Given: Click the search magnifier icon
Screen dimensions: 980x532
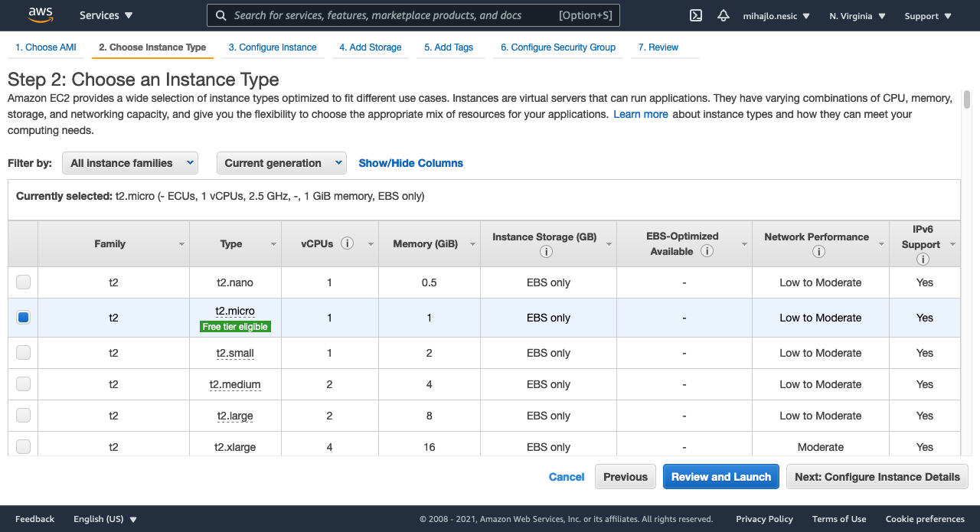Looking at the screenshot, I should tap(220, 15).
